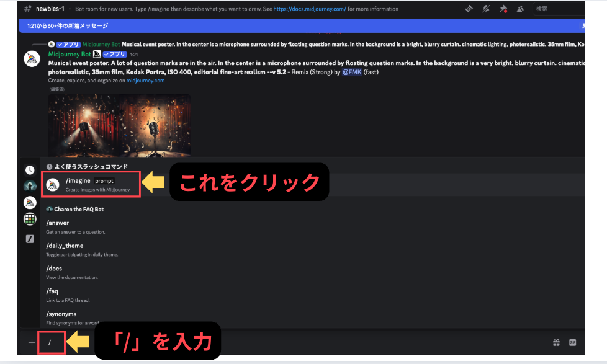Select frequently used commands clock icon
The width and height of the screenshot is (607, 364).
click(x=30, y=170)
